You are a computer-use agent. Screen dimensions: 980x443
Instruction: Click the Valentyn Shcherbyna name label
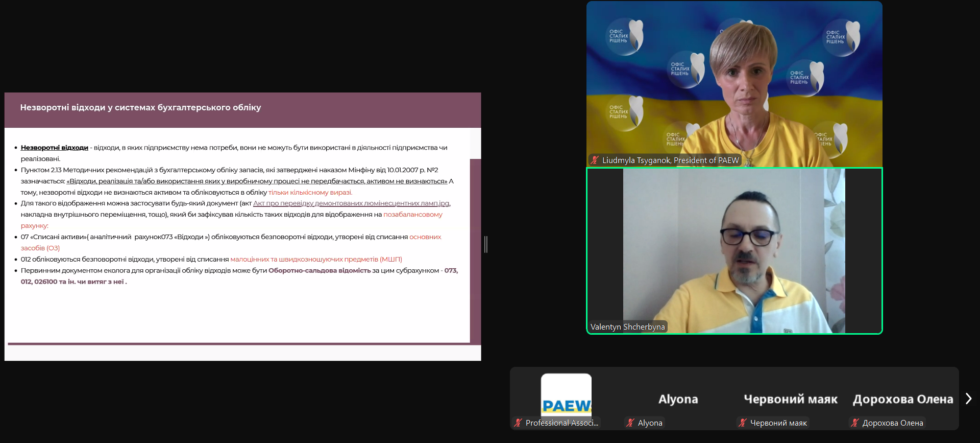(x=627, y=327)
